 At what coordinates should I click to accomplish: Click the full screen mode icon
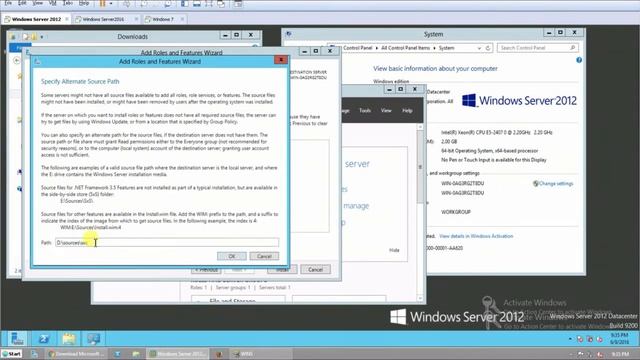pyautogui.click(x=209, y=4)
